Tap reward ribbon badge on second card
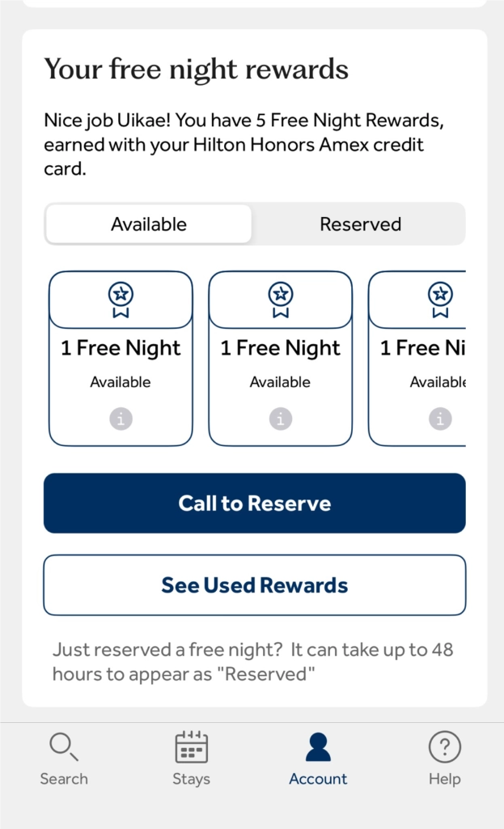 click(281, 300)
